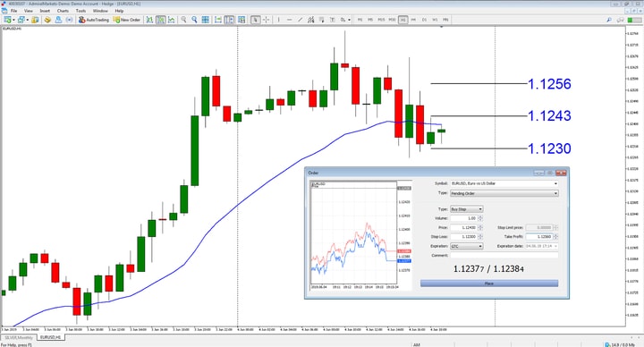Adjust the Volume stepper arrows
The width and height of the screenshot is (644, 347).
click(480, 218)
